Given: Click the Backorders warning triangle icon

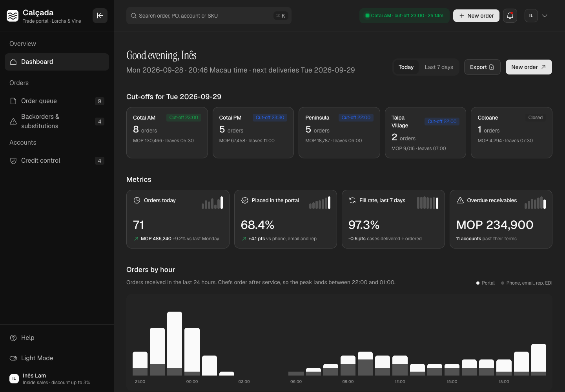Looking at the screenshot, I should (13, 122).
